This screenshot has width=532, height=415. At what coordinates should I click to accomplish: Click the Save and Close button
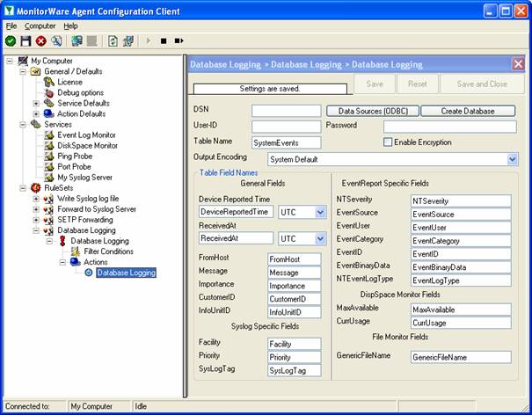coord(482,84)
